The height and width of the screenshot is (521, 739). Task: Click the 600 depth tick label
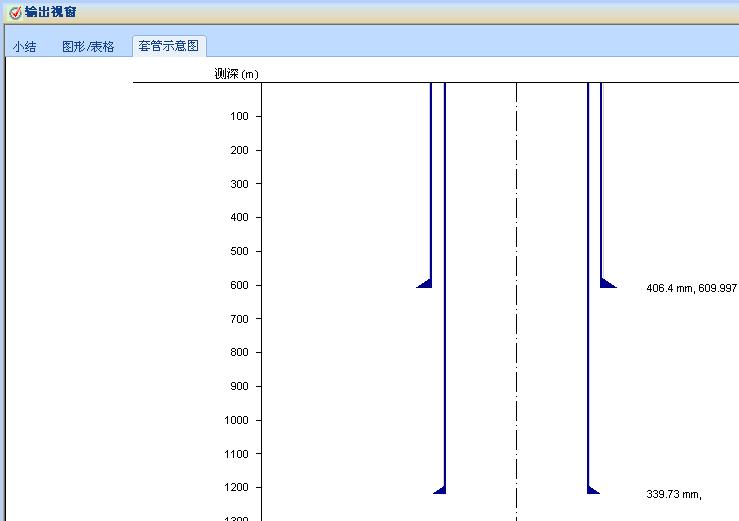pyautogui.click(x=239, y=285)
